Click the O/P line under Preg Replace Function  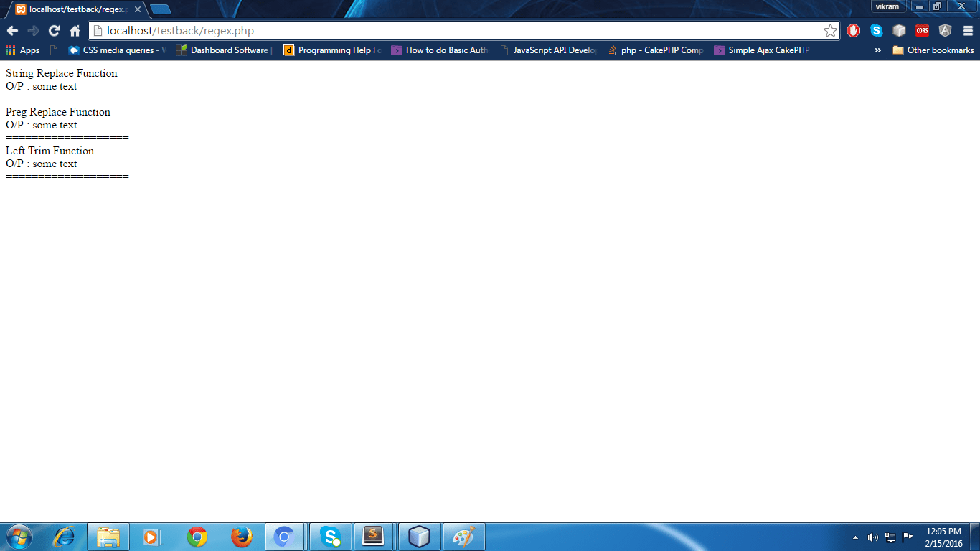point(42,125)
